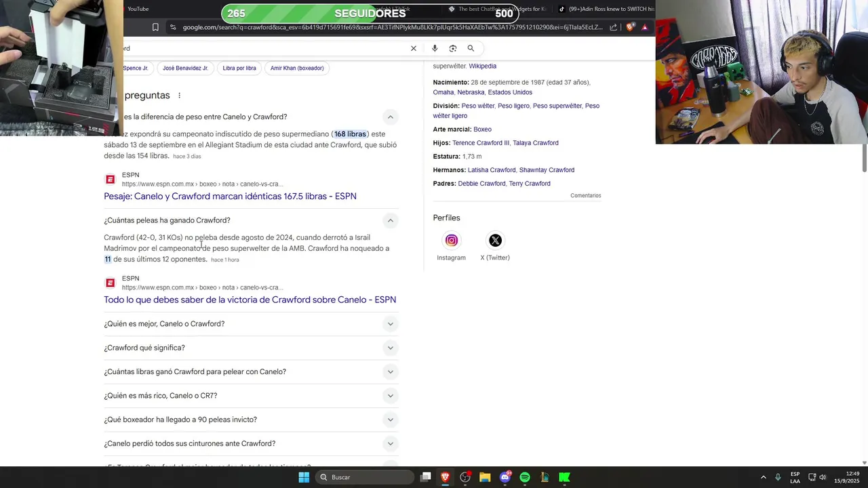Open volume control in system tray
The width and height of the screenshot is (868, 488).
[823, 477]
